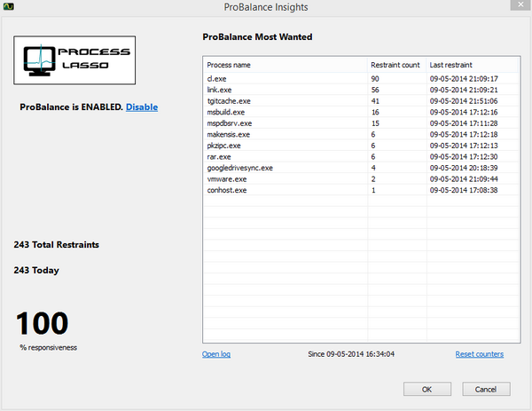
Task: Click the Process Lasso logo image
Action: point(74,60)
